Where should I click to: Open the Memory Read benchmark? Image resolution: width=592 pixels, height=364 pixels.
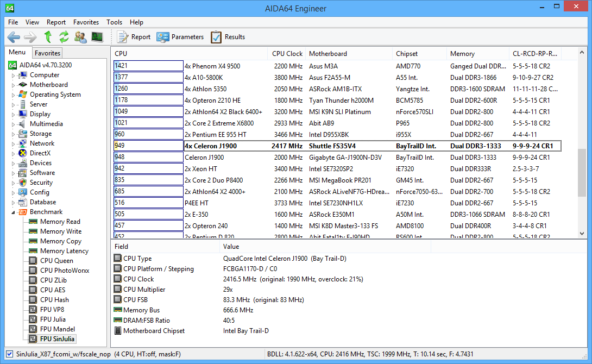coord(60,222)
